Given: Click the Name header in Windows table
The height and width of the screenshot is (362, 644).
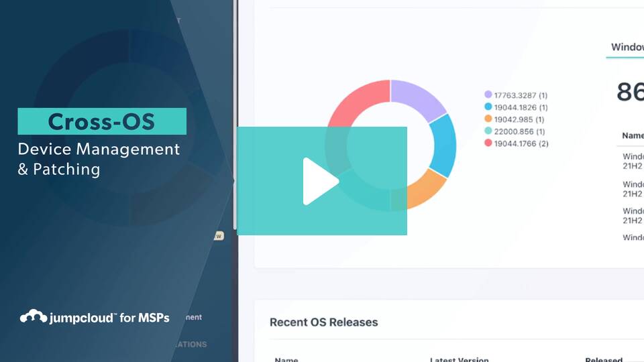Looking at the screenshot, I should point(632,135).
